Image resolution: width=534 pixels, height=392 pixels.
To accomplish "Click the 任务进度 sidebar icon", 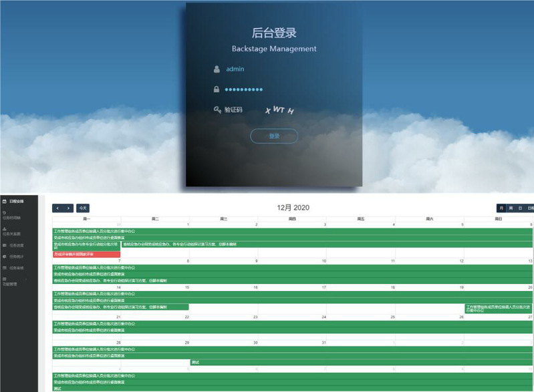I will click(x=5, y=245).
